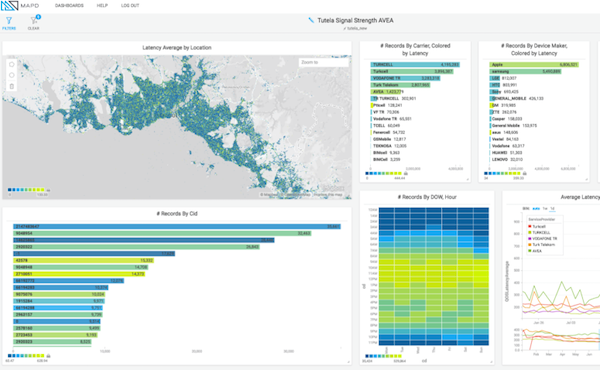Open the Dashboards menu
This screenshot has width=600, height=370.
[x=69, y=5]
